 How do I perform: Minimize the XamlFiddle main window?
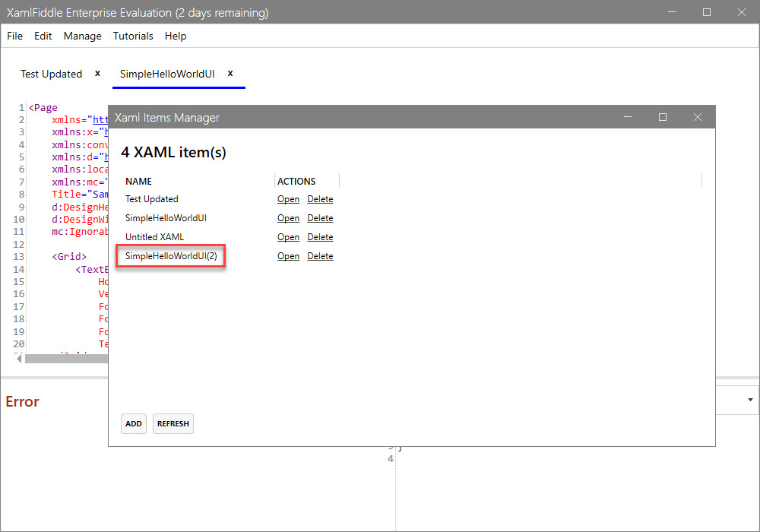point(672,12)
